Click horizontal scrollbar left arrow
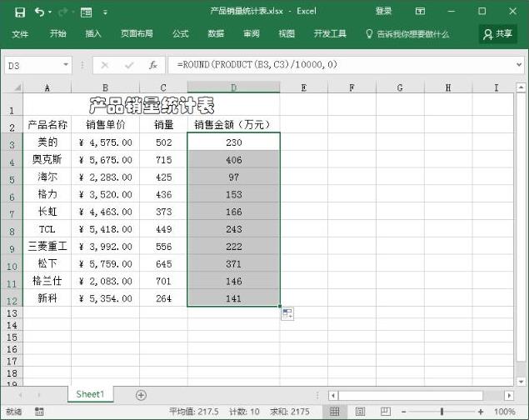529x420 pixels. 333,395
